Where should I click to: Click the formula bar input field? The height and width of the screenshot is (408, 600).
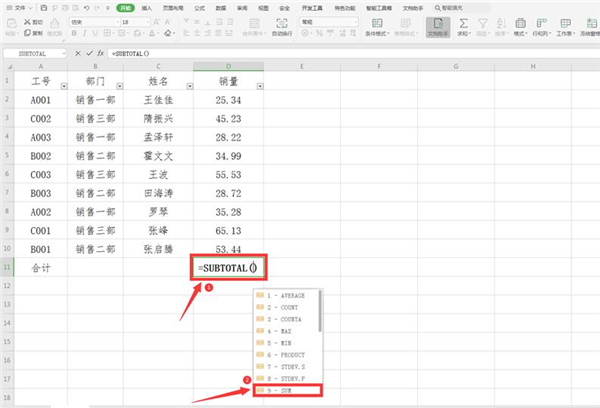click(x=352, y=54)
